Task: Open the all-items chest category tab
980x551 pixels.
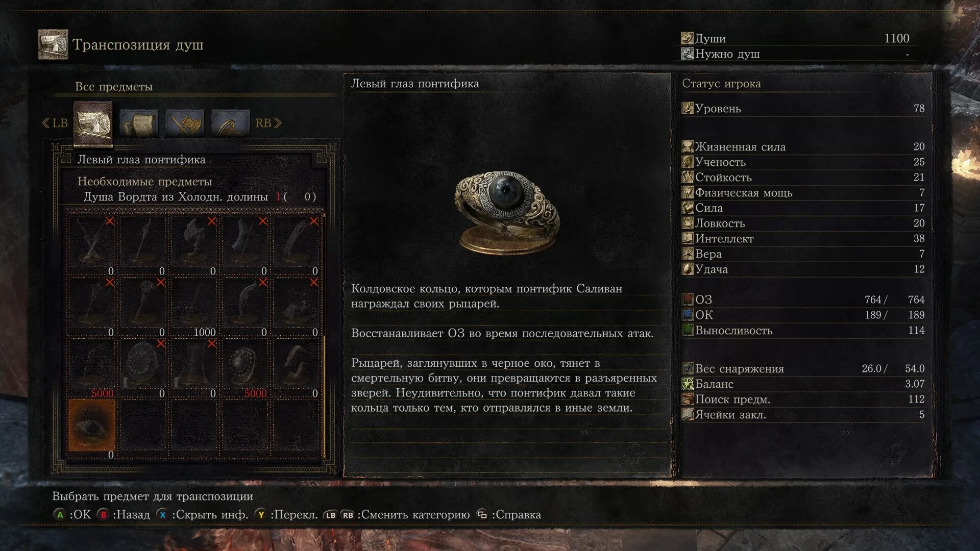Action: click(93, 123)
